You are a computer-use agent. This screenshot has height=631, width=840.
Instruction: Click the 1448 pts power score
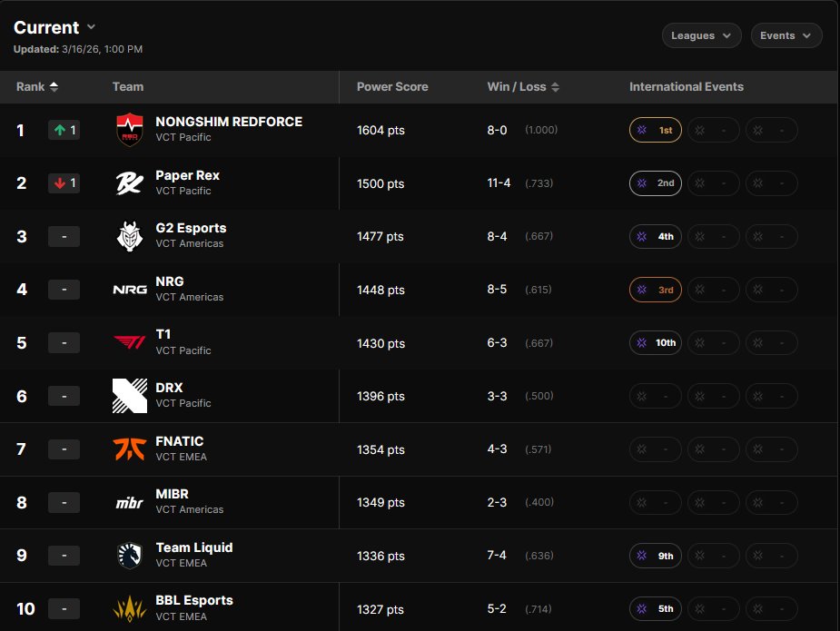coord(380,290)
